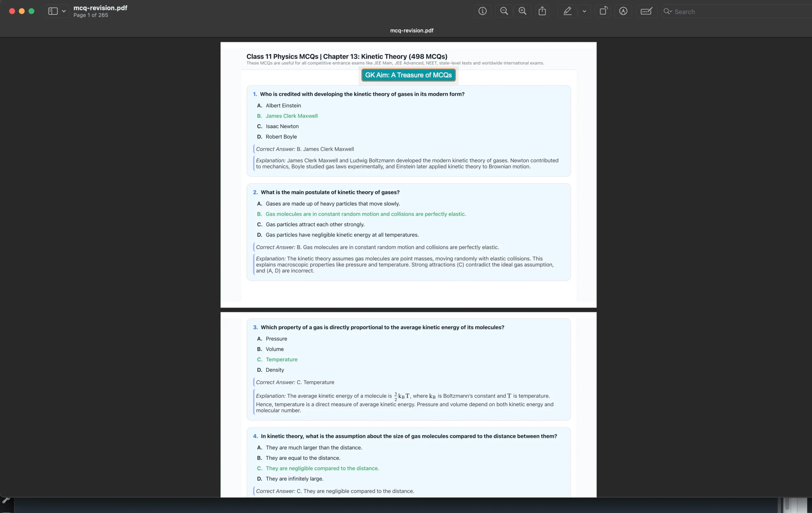Click option B James Clerk Maxwell
This screenshot has width=812, height=513.
pos(291,116)
